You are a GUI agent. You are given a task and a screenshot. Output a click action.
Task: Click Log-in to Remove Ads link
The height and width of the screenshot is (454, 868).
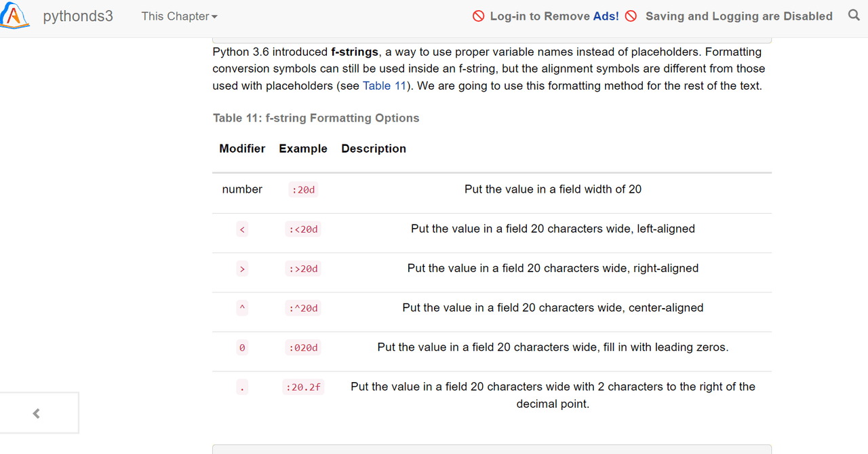[x=554, y=16]
